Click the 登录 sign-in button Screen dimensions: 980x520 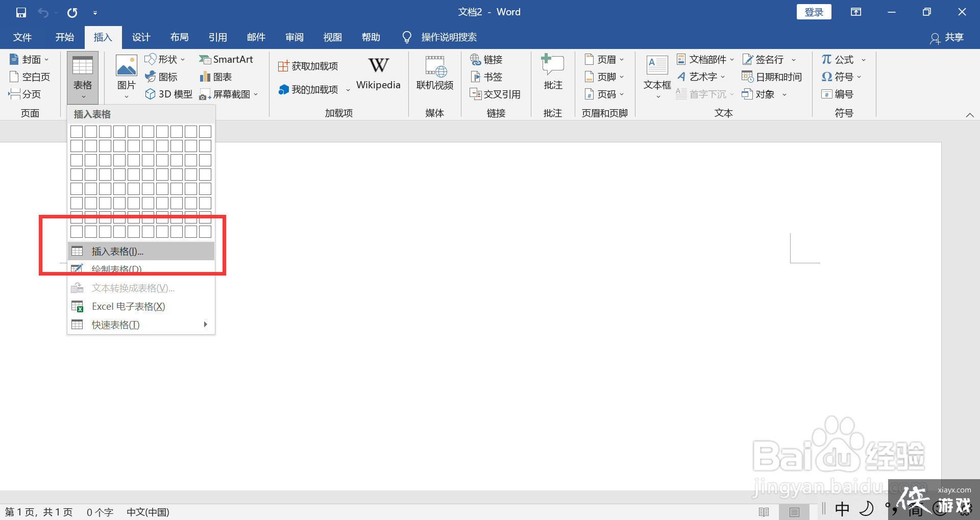pos(814,12)
